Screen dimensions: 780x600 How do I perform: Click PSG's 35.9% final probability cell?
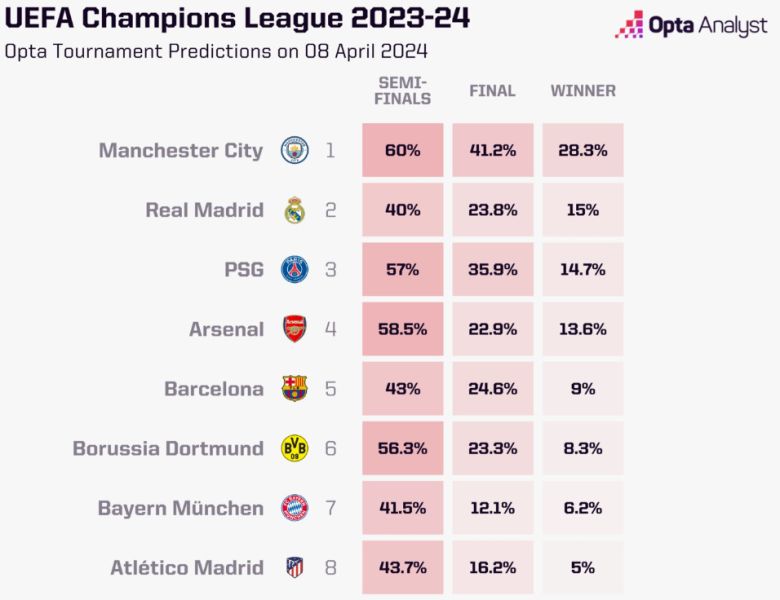[492, 270]
